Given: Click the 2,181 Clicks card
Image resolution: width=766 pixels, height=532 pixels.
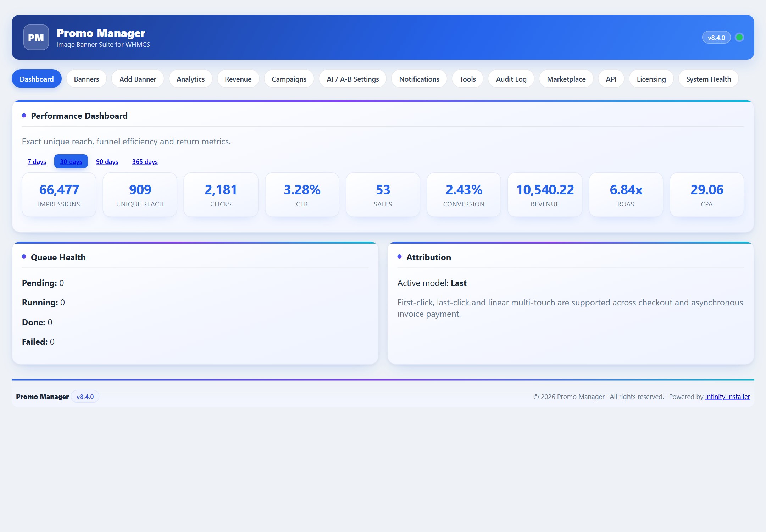Looking at the screenshot, I should point(221,195).
